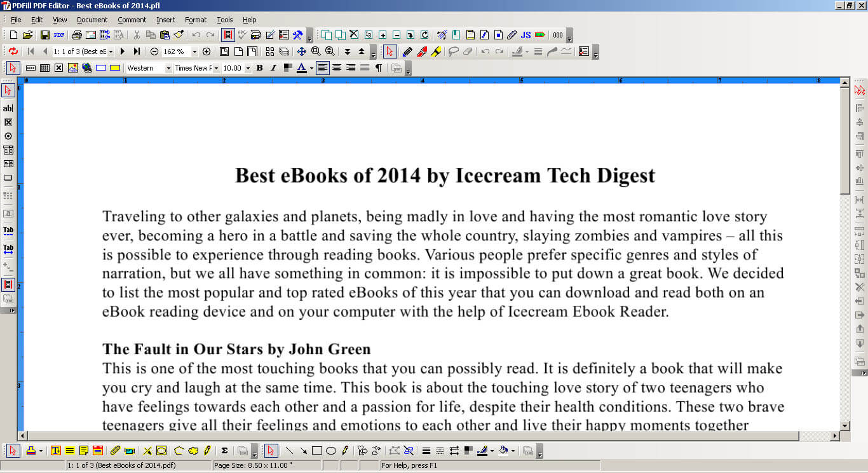This screenshot has width=868, height=473.
Task: Click the red refresh arrows icon
Action: point(13,51)
